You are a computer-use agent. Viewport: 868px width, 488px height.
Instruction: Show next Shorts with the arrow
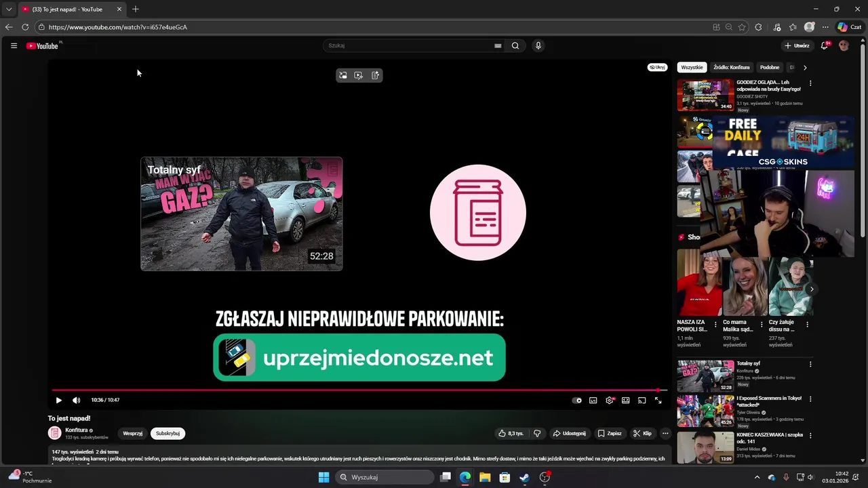812,289
